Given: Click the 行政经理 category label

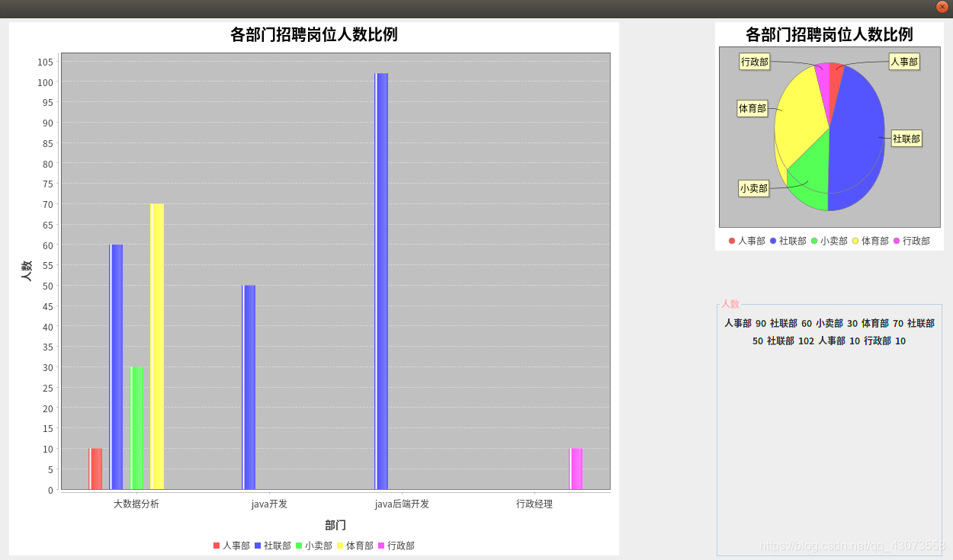Looking at the screenshot, I should coord(534,504).
